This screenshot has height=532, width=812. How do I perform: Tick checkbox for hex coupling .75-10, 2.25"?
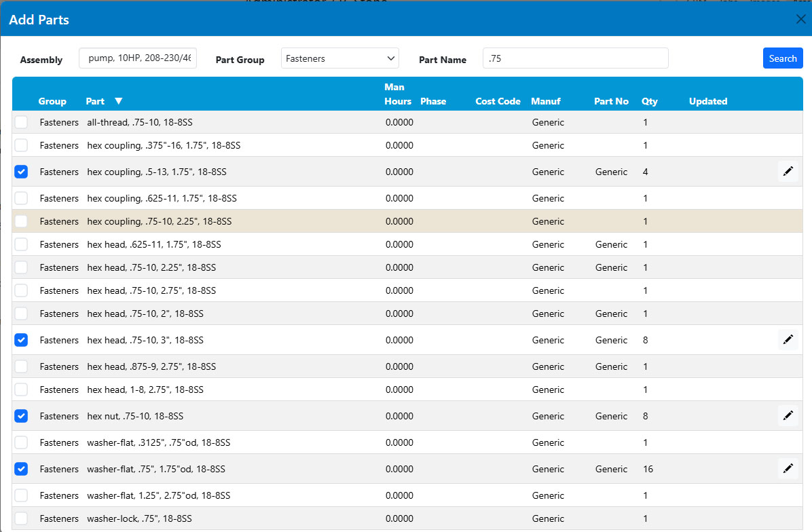click(x=22, y=221)
